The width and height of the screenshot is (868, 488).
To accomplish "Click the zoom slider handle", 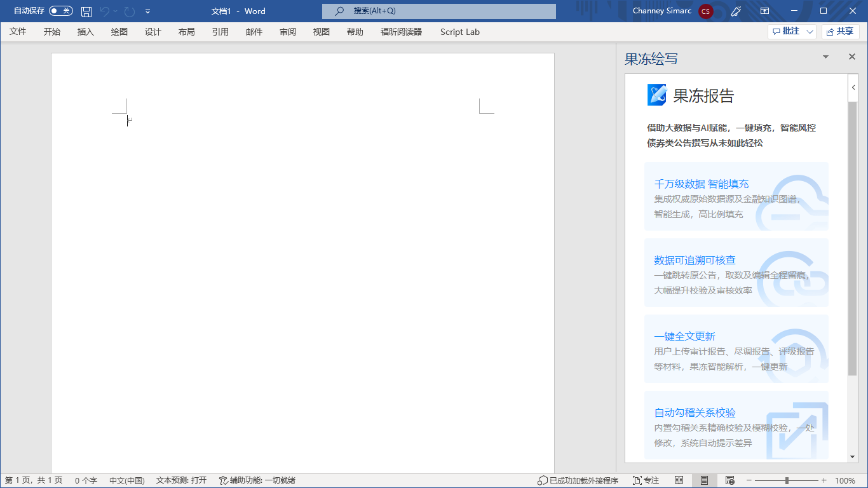I will click(787, 480).
